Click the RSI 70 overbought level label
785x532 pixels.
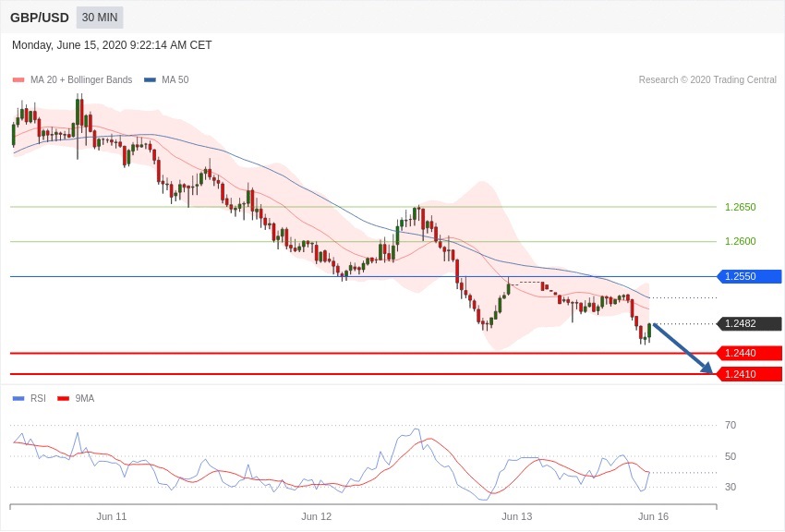pyautogui.click(x=730, y=425)
